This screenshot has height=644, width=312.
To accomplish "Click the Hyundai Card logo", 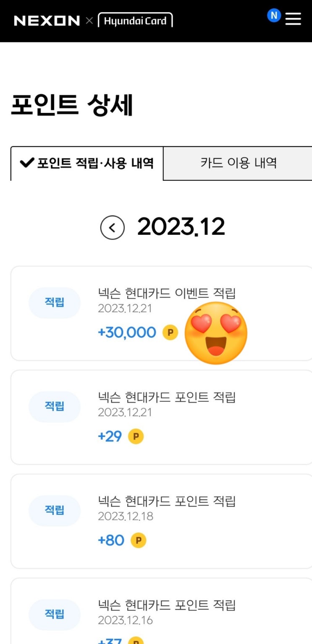I will (x=135, y=21).
